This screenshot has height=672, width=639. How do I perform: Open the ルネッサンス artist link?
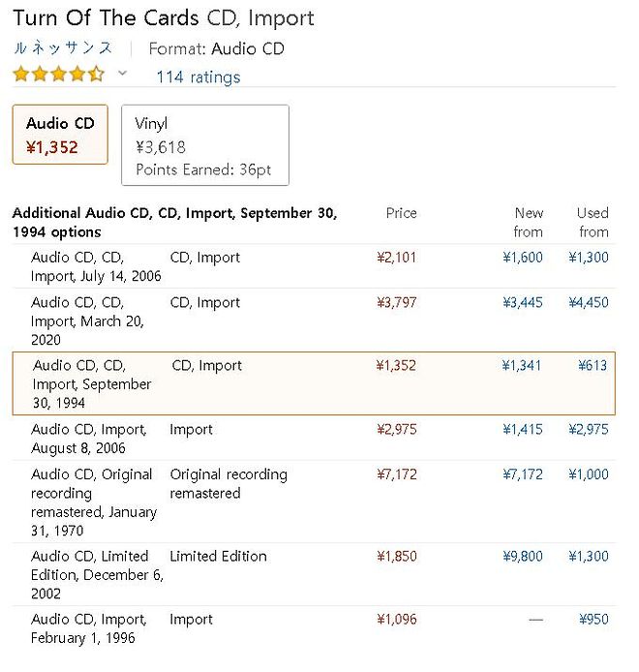[x=63, y=48]
